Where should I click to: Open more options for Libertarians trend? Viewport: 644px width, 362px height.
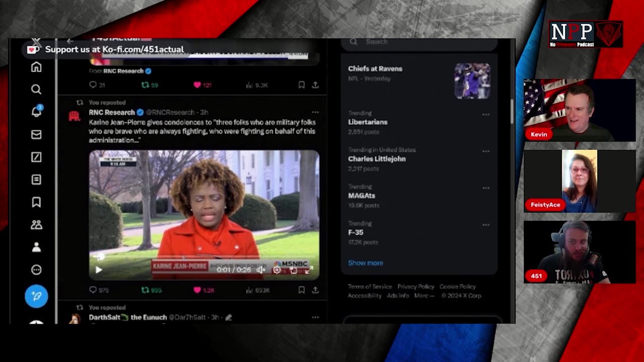pos(486,114)
